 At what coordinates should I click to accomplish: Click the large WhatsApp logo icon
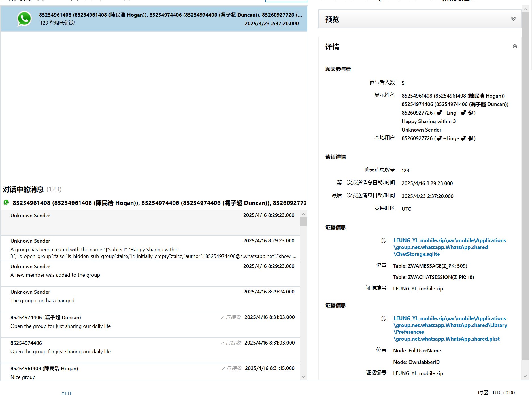tap(24, 19)
